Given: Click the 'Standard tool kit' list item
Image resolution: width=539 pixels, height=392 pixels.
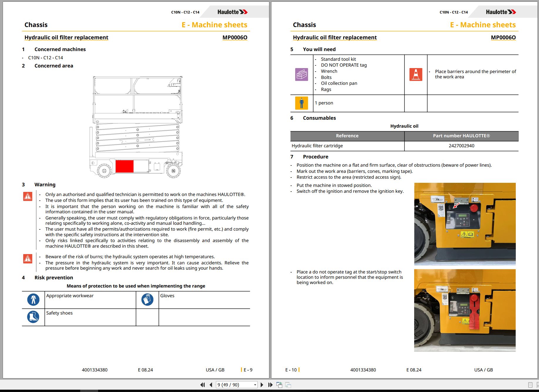Looking at the screenshot, I should (338, 59).
